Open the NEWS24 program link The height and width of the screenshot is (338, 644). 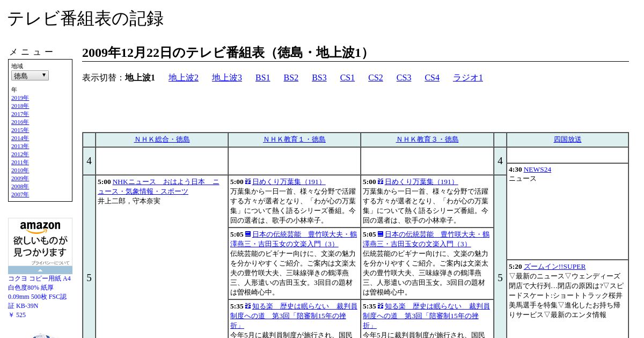pyautogui.click(x=537, y=170)
